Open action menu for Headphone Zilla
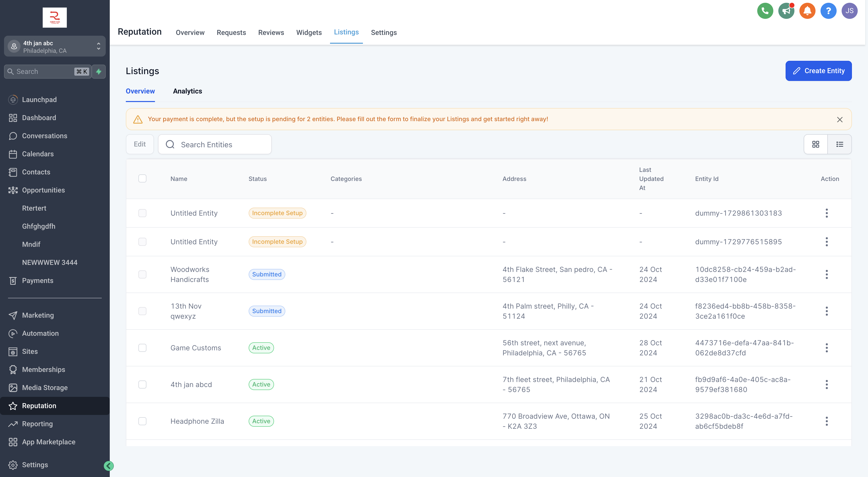The width and height of the screenshot is (868, 477). pyautogui.click(x=826, y=421)
